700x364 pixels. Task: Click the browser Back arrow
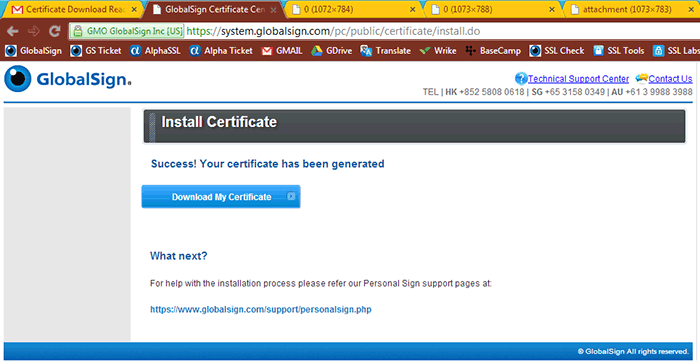point(12,31)
